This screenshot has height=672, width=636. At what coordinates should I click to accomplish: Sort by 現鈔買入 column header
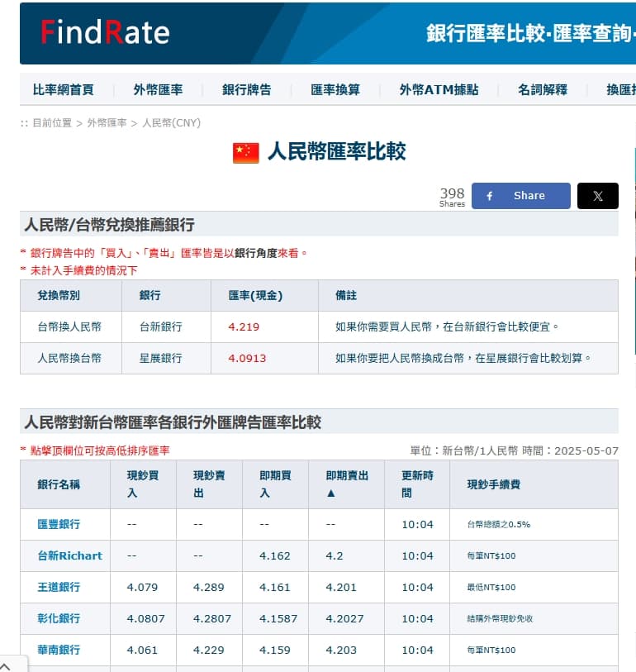(143, 484)
